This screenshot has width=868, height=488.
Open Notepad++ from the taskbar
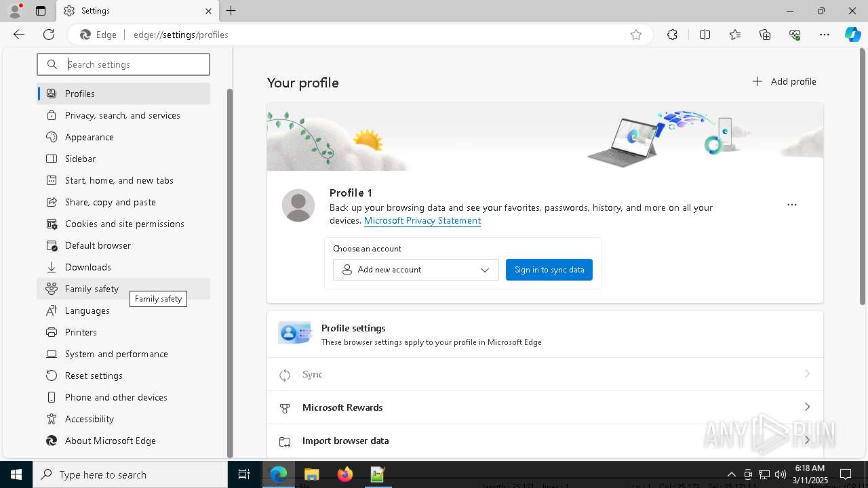(378, 474)
